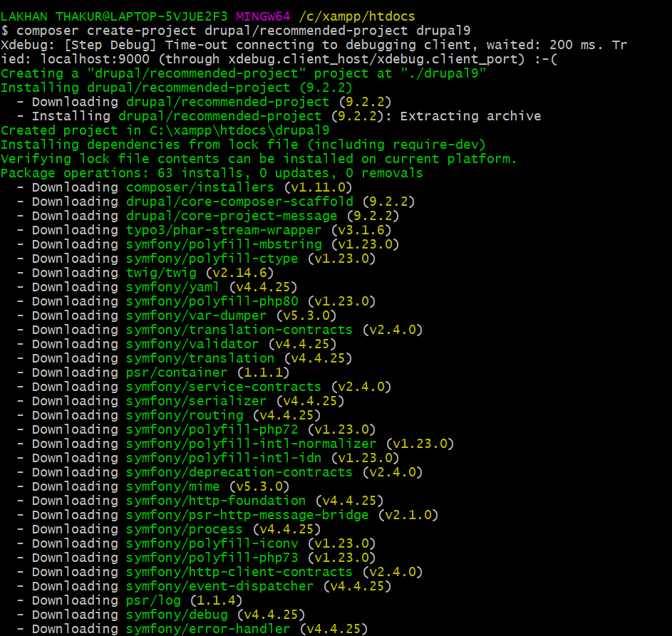Click 'Installing drupal/recommended-project (9.2.2)' green line
The height and width of the screenshot is (636, 672).
(x=176, y=88)
